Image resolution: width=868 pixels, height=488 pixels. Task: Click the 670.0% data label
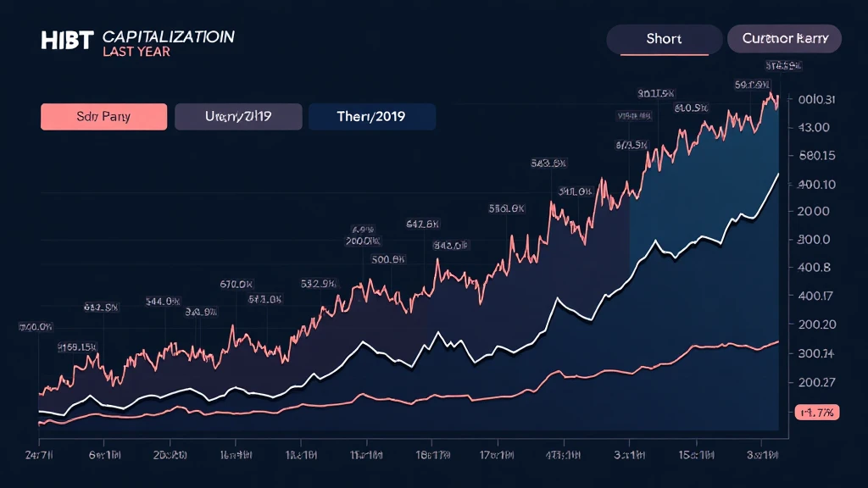tap(238, 284)
